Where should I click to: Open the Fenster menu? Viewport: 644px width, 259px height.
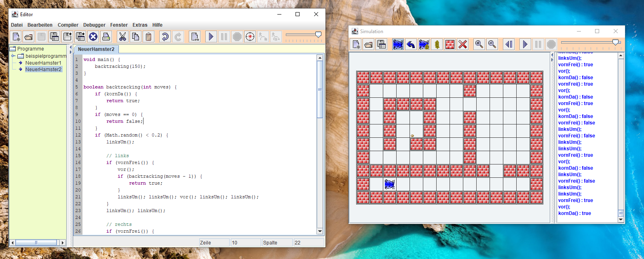point(119,25)
